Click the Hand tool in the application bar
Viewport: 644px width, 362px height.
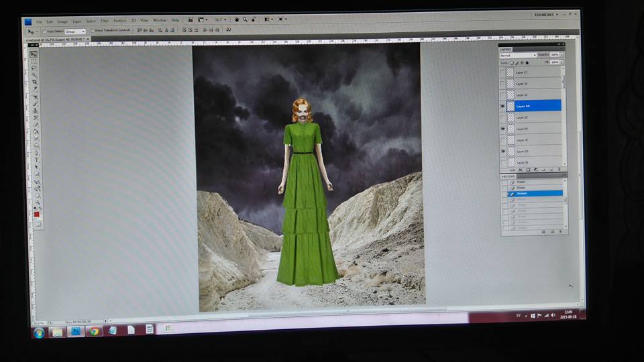(x=237, y=19)
